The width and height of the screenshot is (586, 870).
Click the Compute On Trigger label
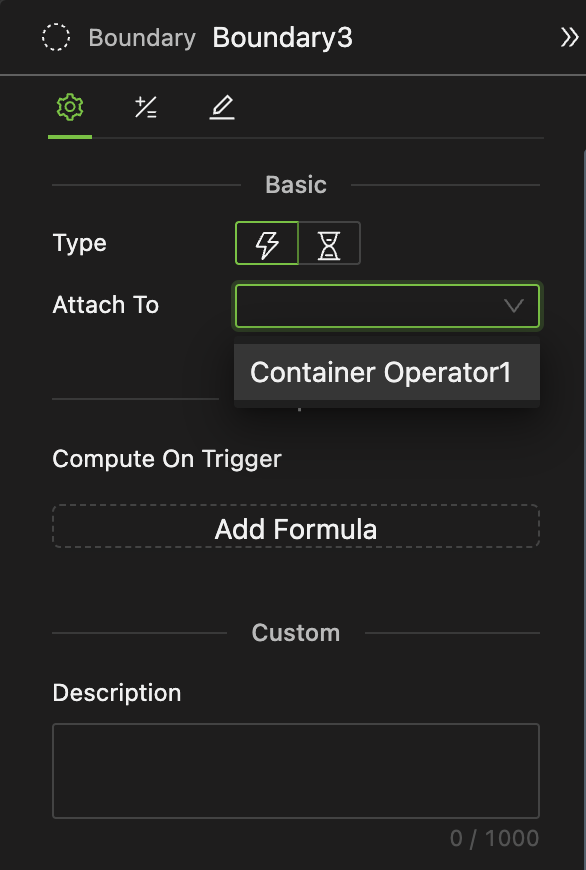[x=167, y=459]
